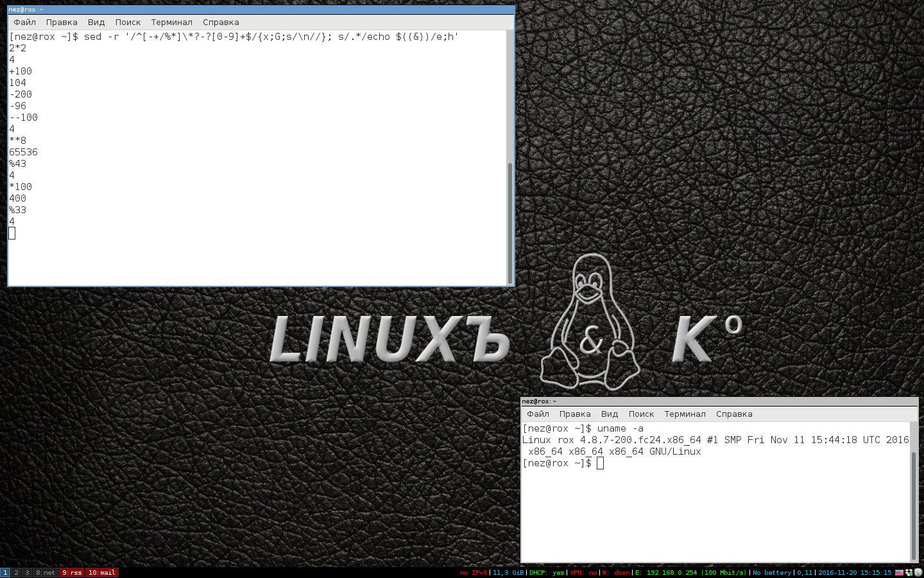Open Поиск menu in the sed terminal
This screenshot has width=924, height=578.
pyautogui.click(x=128, y=22)
